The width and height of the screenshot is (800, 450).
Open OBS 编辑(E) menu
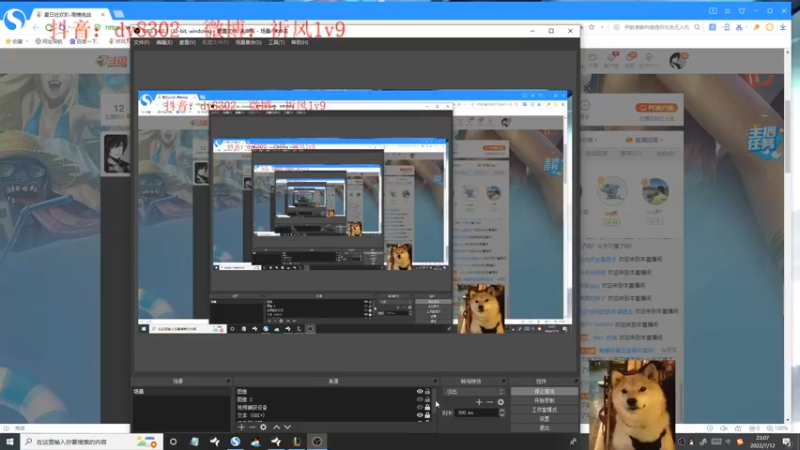click(x=164, y=42)
